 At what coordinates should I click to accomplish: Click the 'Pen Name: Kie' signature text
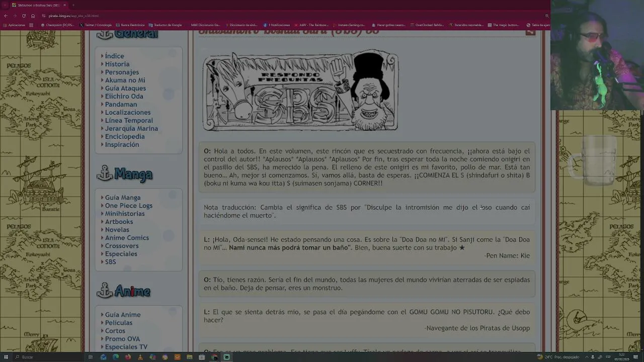(507, 255)
